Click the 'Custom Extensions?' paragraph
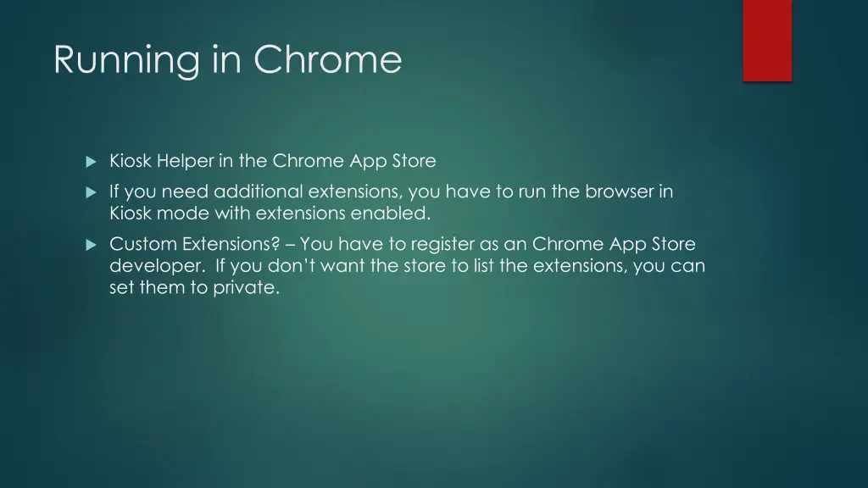Image resolution: width=868 pixels, height=488 pixels. tap(407, 265)
